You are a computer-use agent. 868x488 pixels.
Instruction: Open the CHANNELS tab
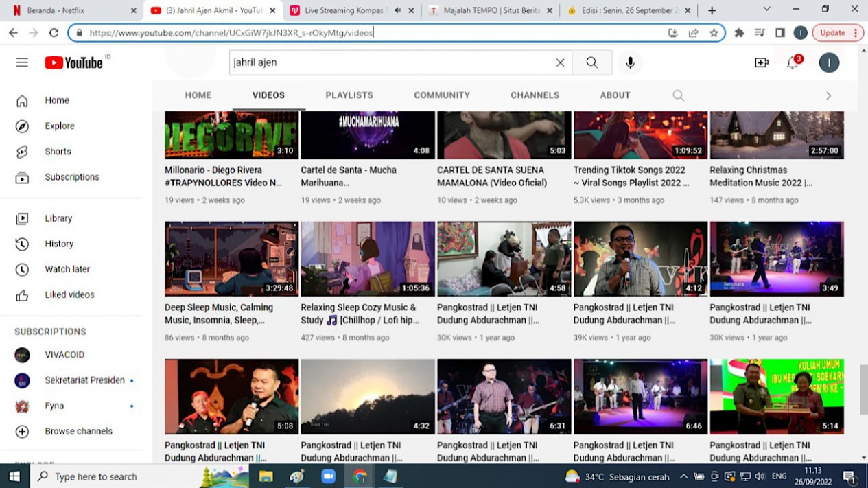coord(535,95)
